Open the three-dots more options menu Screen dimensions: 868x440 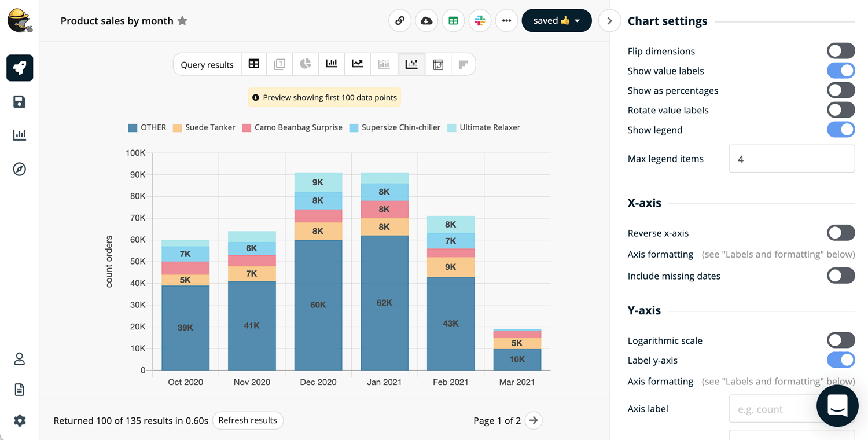tap(506, 21)
